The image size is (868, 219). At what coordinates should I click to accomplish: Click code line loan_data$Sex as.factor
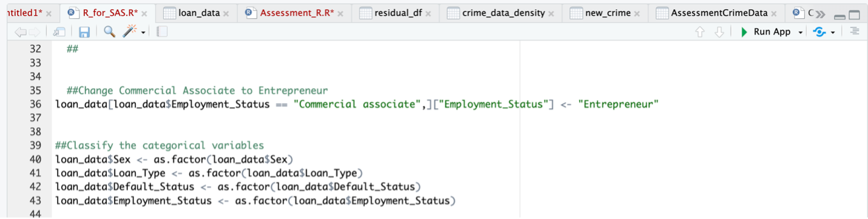pyautogui.click(x=174, y=159)
